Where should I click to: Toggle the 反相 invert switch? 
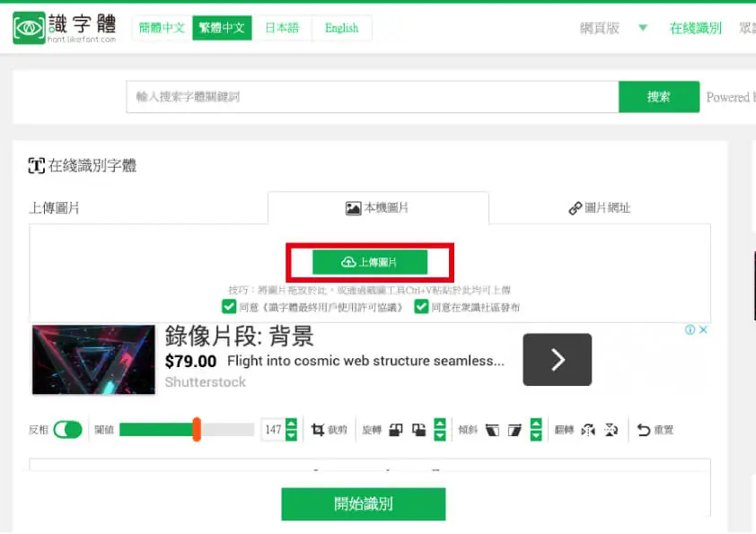[x=67, y=429]
